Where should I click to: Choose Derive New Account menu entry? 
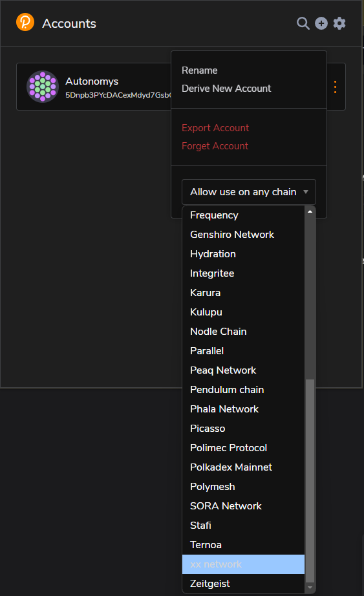(x=226, y=88)
